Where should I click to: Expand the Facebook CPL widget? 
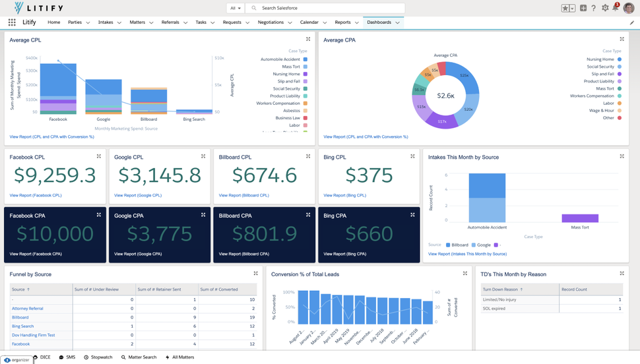pyautogui.click(x=99, y=156)
